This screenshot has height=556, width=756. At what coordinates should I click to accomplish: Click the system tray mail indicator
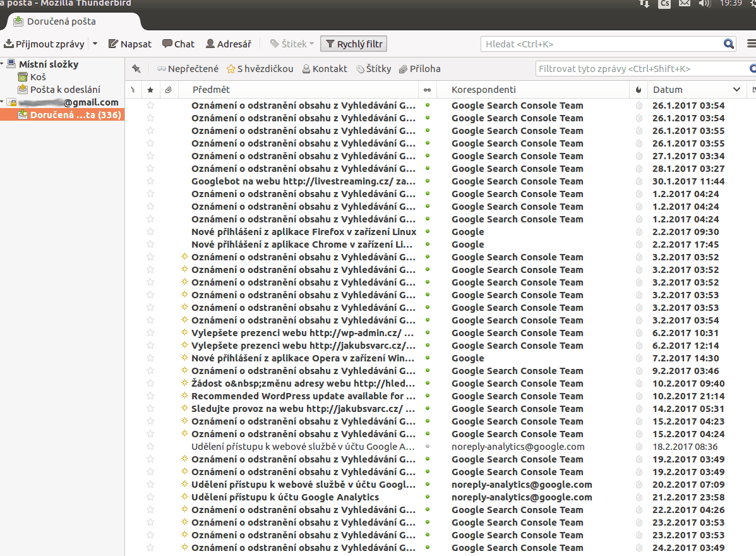click(x=685, y=3)
